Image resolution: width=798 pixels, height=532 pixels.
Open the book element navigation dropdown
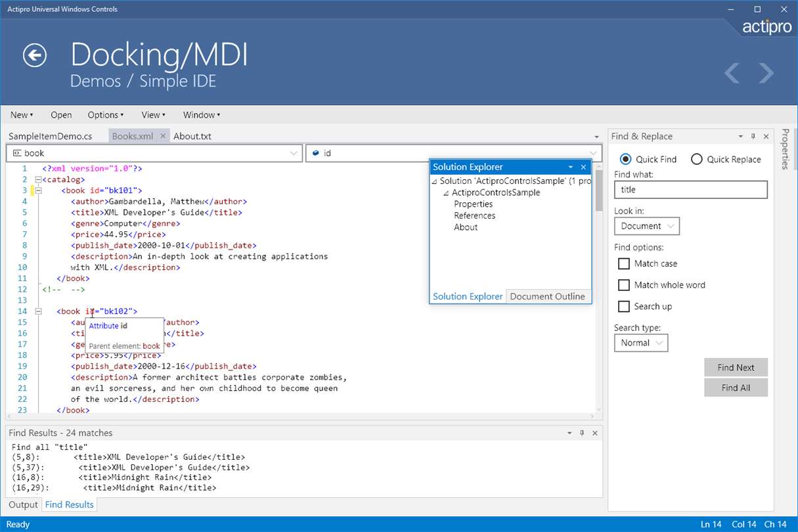click(x=154, y=153)
